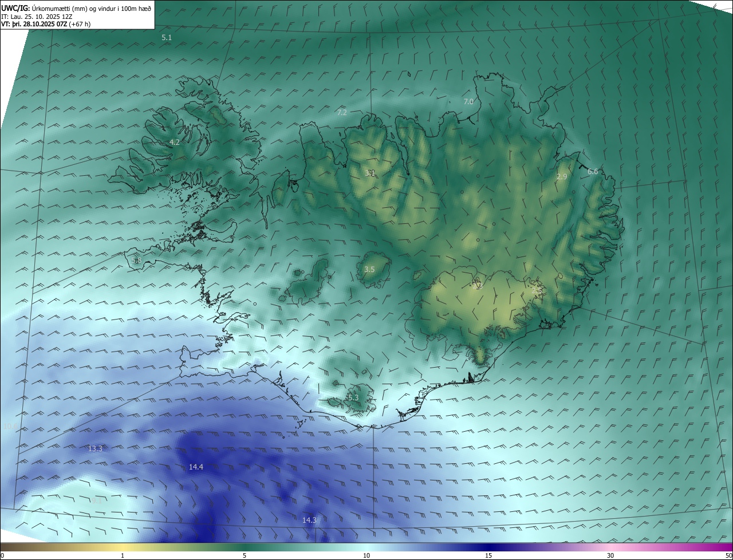Click the 1 tick label on the color scale
Viewport: 733px width, 560px height.
click(123, 555)
